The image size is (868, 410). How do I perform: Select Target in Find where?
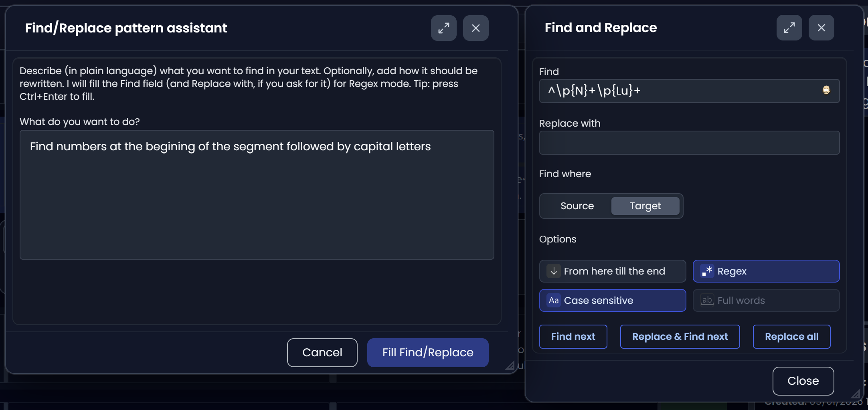[x=645, y=206]
